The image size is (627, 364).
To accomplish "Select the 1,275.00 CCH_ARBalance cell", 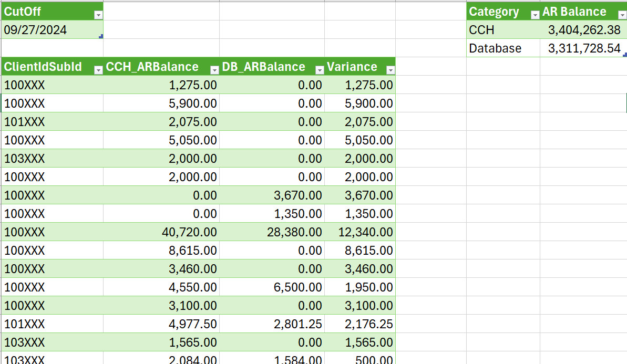I will pyautogui.click(x=161, y=85).
